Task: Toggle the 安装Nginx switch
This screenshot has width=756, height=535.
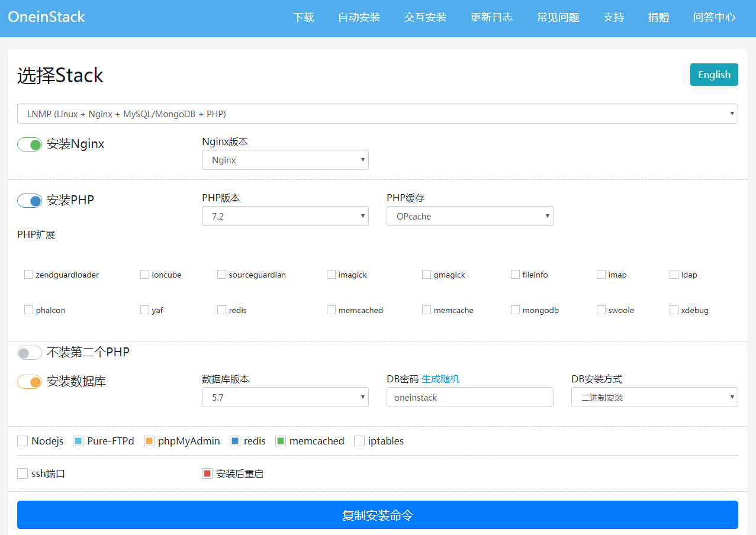Action: [30, 144]
